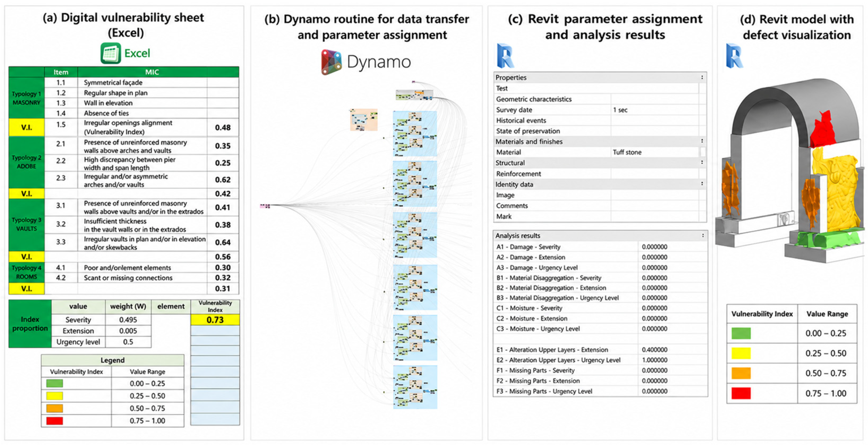
Task: Collapse the Properties header section
Action: [702, 77]
